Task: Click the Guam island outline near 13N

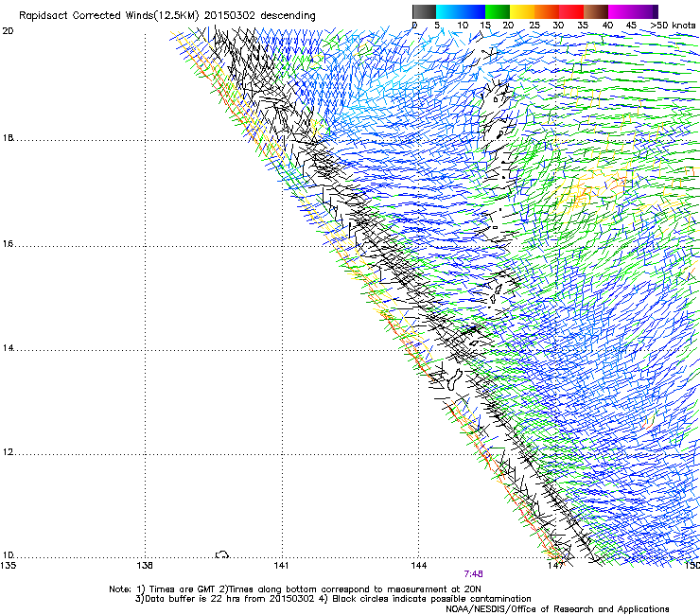Action: (454, 379)
